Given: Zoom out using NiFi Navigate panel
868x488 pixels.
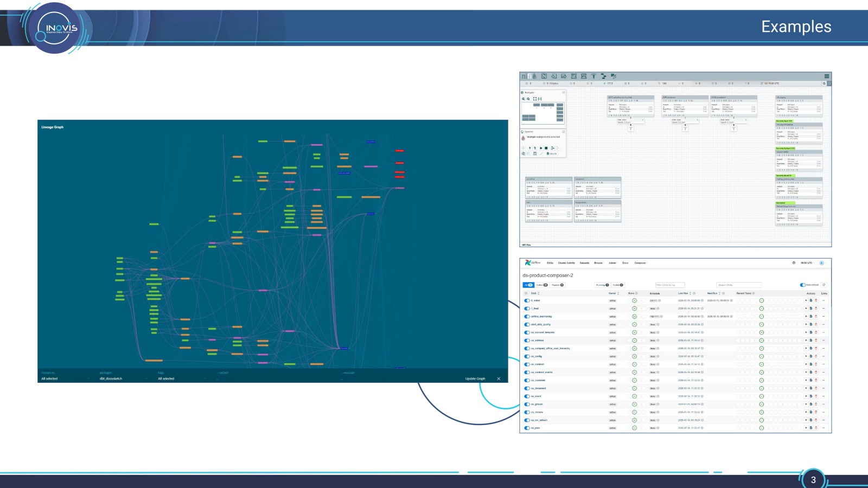Looking at the screenshot, I should pyautogui.click(x=528, y=99).
